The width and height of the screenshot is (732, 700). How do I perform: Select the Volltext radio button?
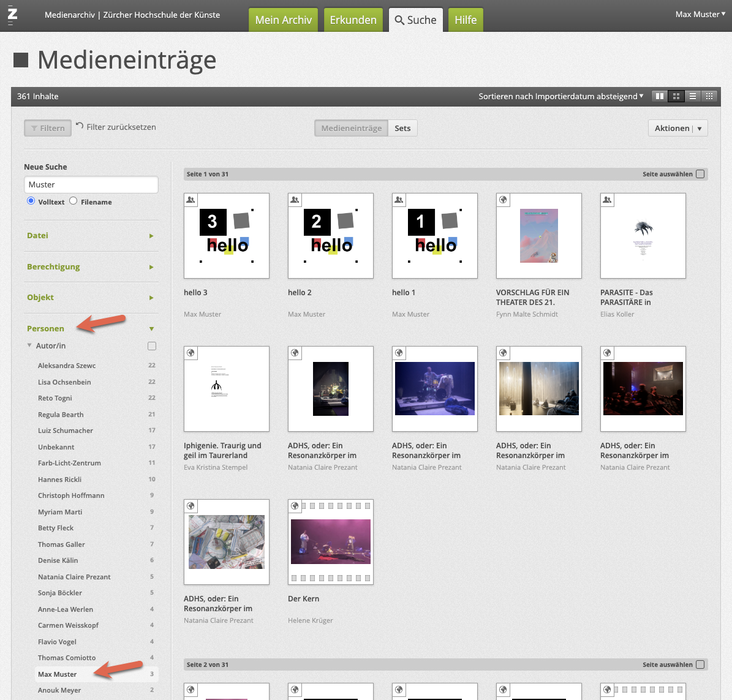click(x=31, y=201)
